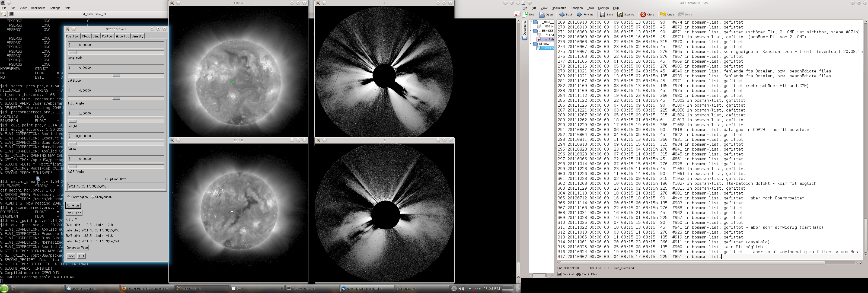The height and width of the screenshot is (293, 868).
Task: Click the Generate View button
Action: (x=77, y=247)
